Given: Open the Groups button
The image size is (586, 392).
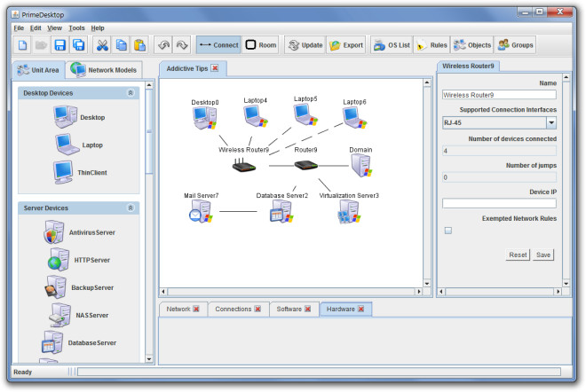Looking at the screenshot, I should coord(515,45).
